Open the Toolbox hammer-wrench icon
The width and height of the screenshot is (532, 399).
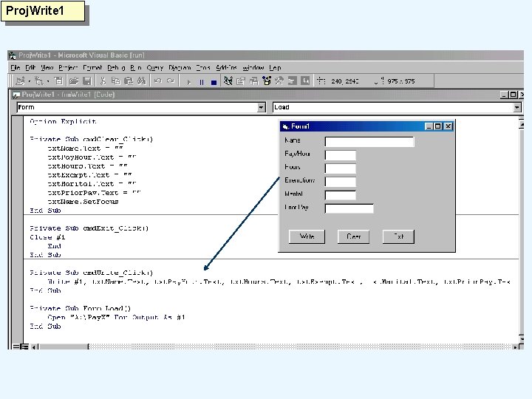click(279, 81)
